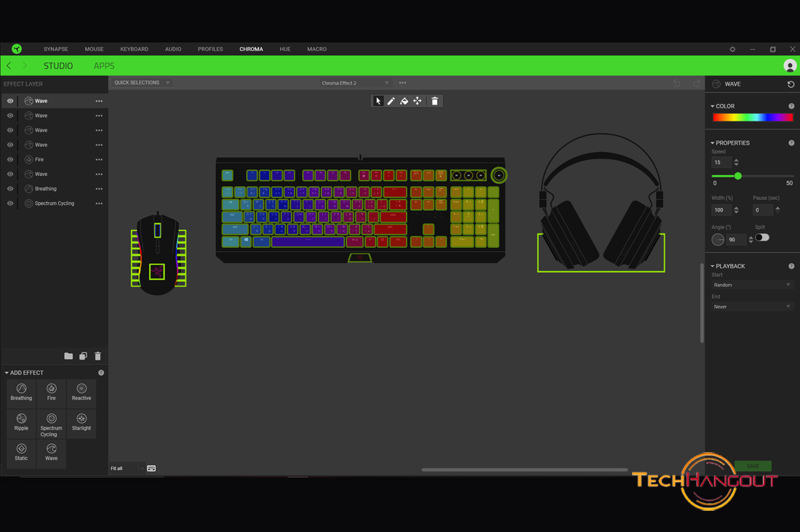The width and height of the screenshot is (800, 532).
Task: Add a Breathing effect
Action: tap(21, 392)
